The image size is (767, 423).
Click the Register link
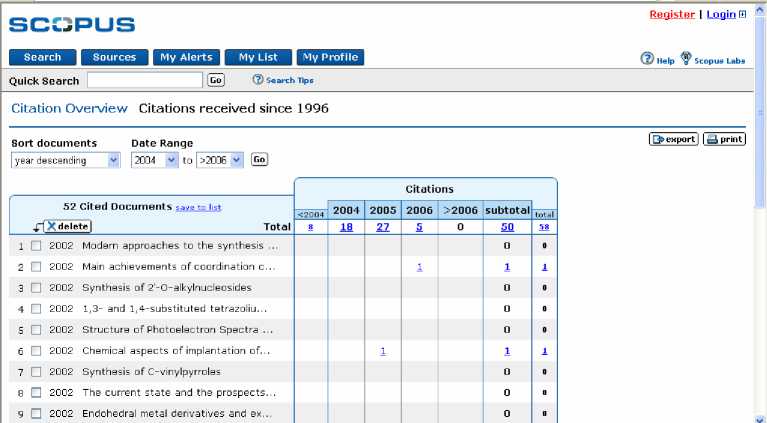pyautogui.click(x=672, y=15)
